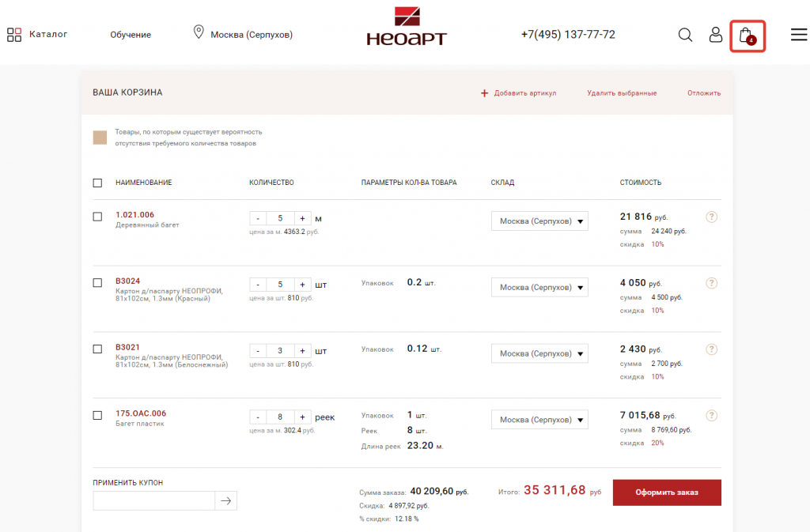
Task: Toggle the select-all checkbox in table header
Action: pyautogui.click(x=97, y=183)
